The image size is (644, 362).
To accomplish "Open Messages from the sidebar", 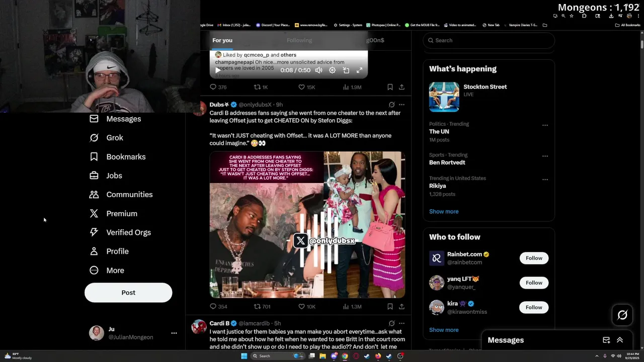I will [x=115, y=119].
